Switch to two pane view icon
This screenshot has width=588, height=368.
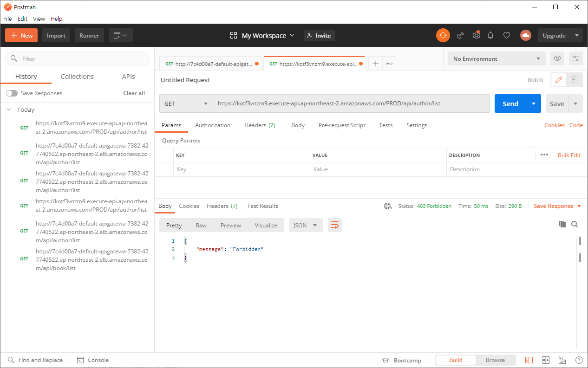click(546, 360)
